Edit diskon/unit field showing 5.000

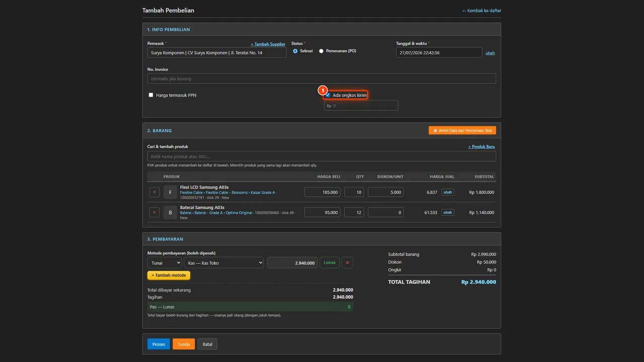tap(386, 192)
